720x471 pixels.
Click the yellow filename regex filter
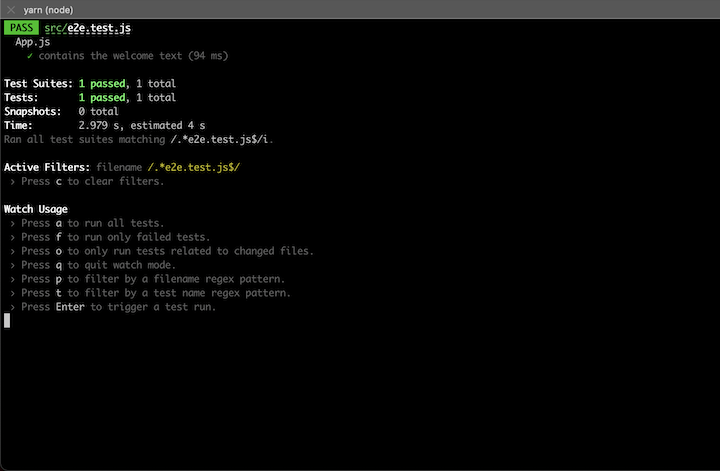coord(193,168)
